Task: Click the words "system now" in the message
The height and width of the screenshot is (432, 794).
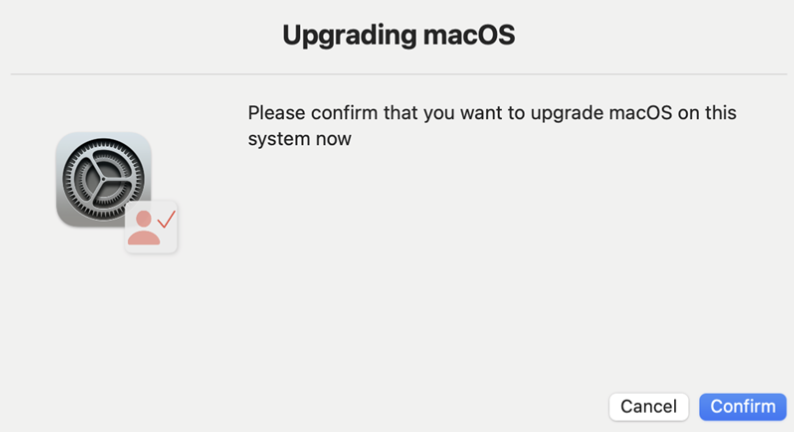Action: coord(299,139)
